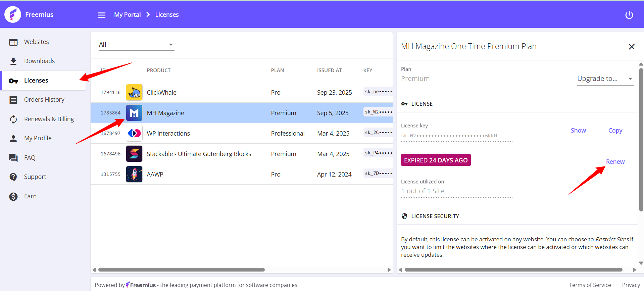Image resolution: width=644 pixels, height=291 pixels.
Task: Open Orders History page
Action: pos(44,100)
